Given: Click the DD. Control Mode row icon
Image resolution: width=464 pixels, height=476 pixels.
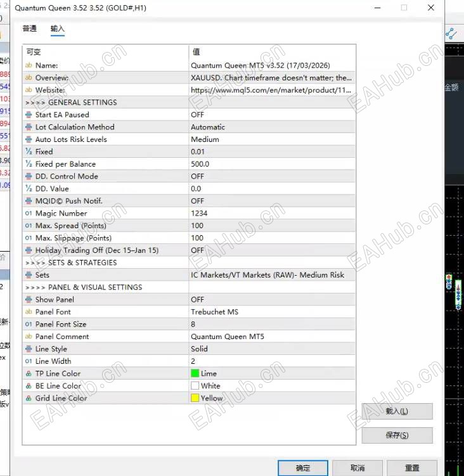Looking at the screenshot, I should click(29, 176).
